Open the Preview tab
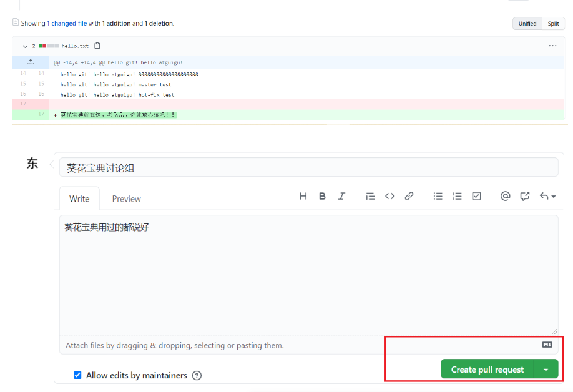573x392 pixels. [127, 198]
